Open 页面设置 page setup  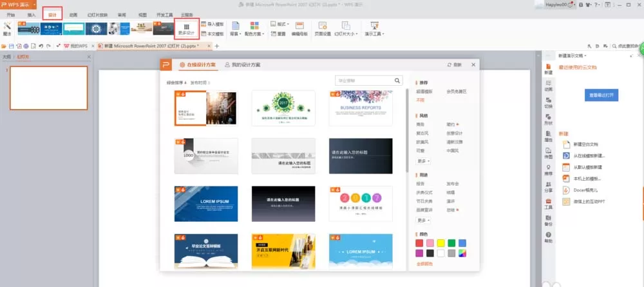(323, 29)
